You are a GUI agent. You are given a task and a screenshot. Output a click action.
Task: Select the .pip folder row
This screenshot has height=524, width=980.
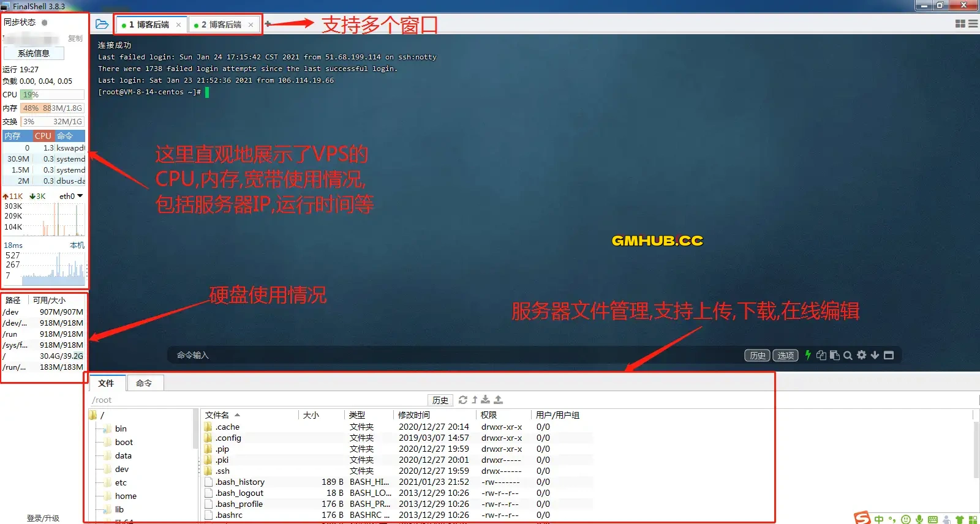(x=398, y=449)
